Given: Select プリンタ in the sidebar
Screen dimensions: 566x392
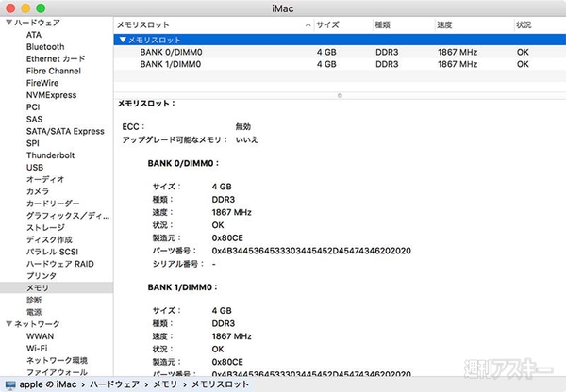Looking at the screenshot, I should pos(42,276).
